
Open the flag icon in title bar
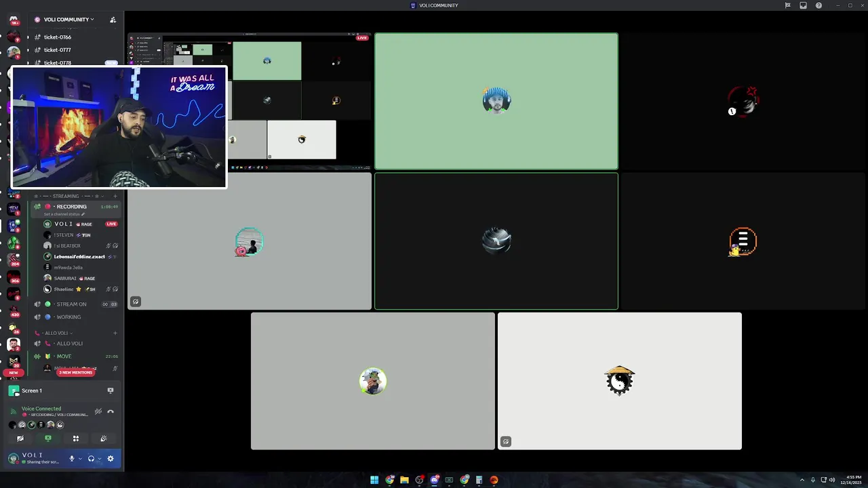pyautogui.click(x=787, y=5)
